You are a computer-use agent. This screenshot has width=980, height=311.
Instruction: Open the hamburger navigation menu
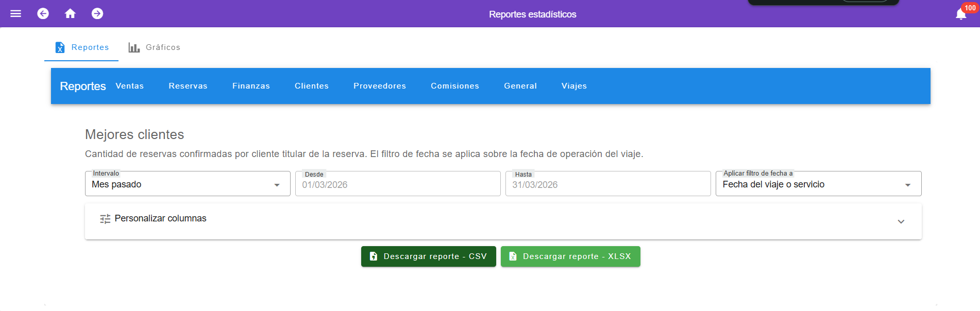pos(16,14)
